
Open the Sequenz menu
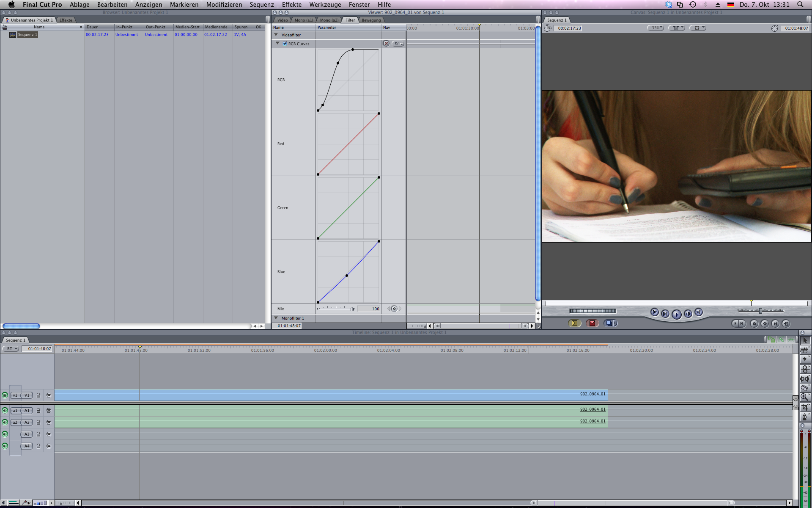(262, 5)
